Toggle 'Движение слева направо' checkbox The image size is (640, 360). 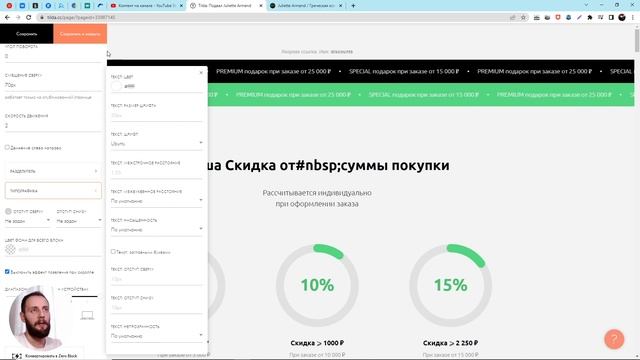coord(7,147)
